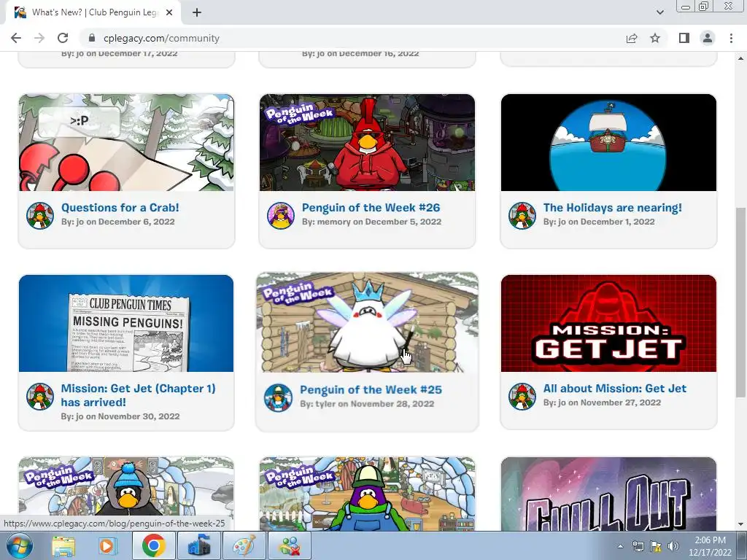Select the What's New? Club Penguin Legacy tab
747x560 pixels.
93,13
